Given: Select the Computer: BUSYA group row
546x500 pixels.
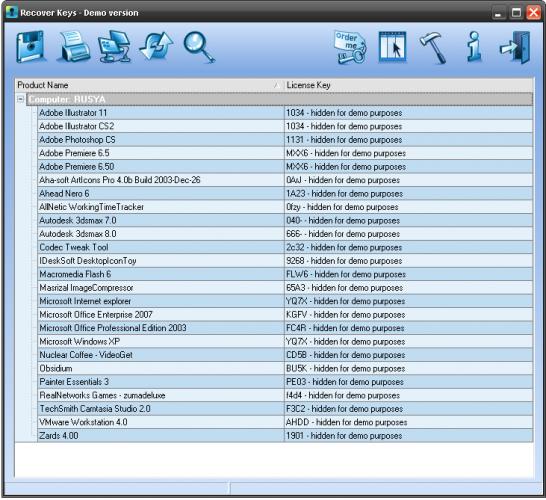Looking at the screenshot, I should point(280,99).
